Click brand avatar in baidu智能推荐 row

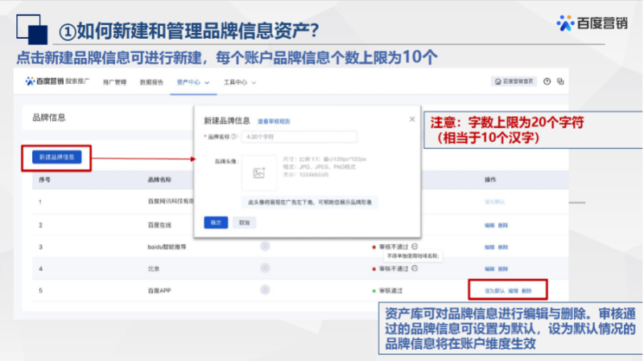pos(265,246)
